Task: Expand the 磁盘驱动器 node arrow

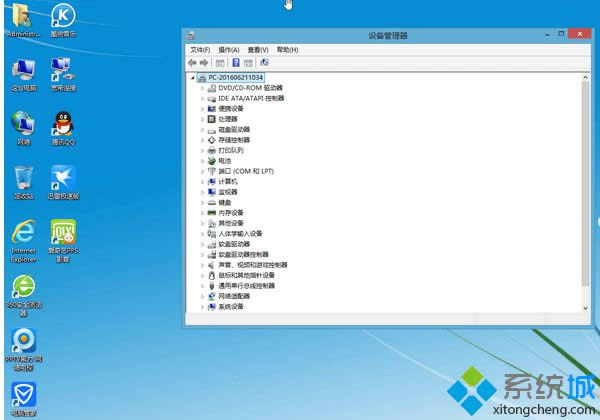Action: click(202, 130)
